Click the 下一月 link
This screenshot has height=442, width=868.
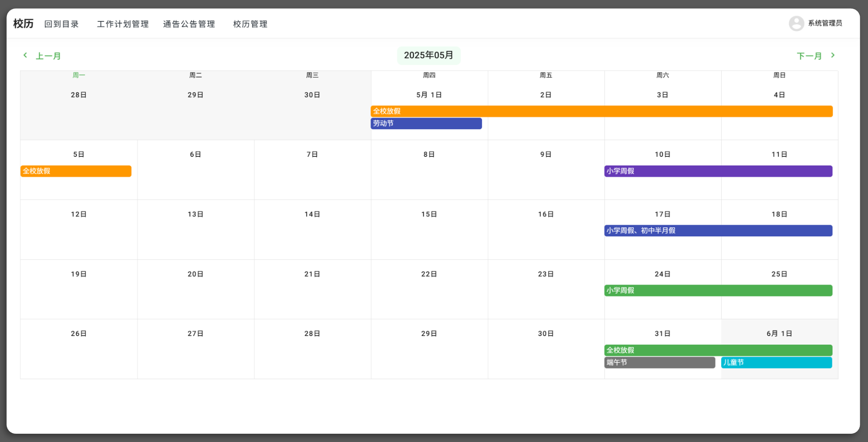tap(809, 56)
